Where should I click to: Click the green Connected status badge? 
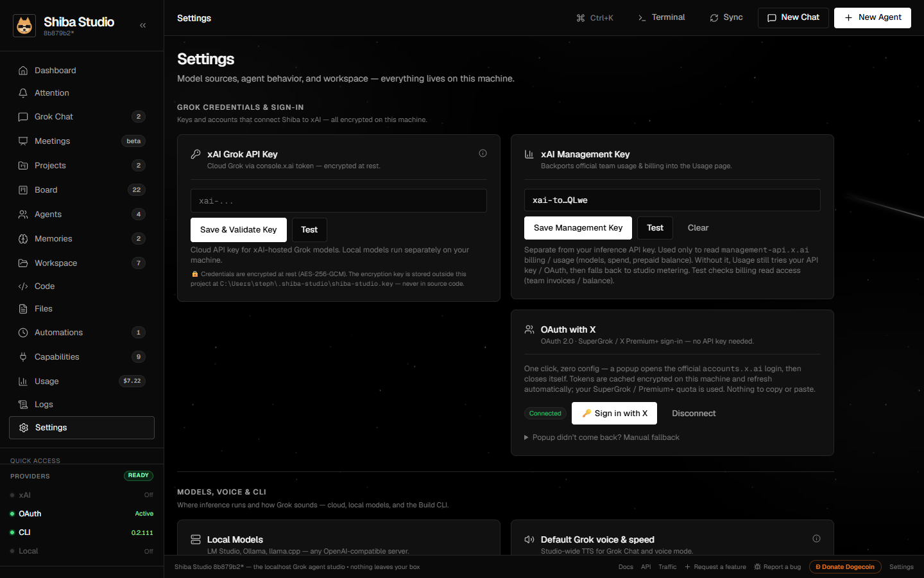point(545,414)
